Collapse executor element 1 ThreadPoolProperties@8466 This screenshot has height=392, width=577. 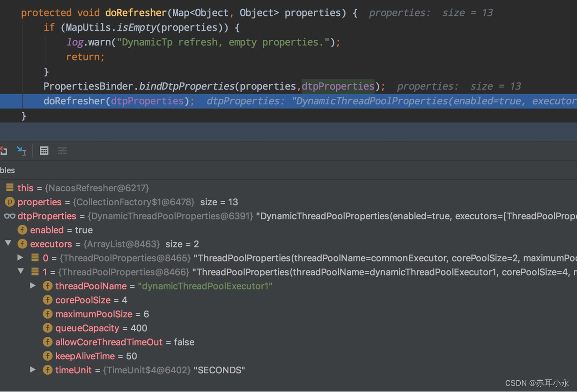click(x=21, y=271)
